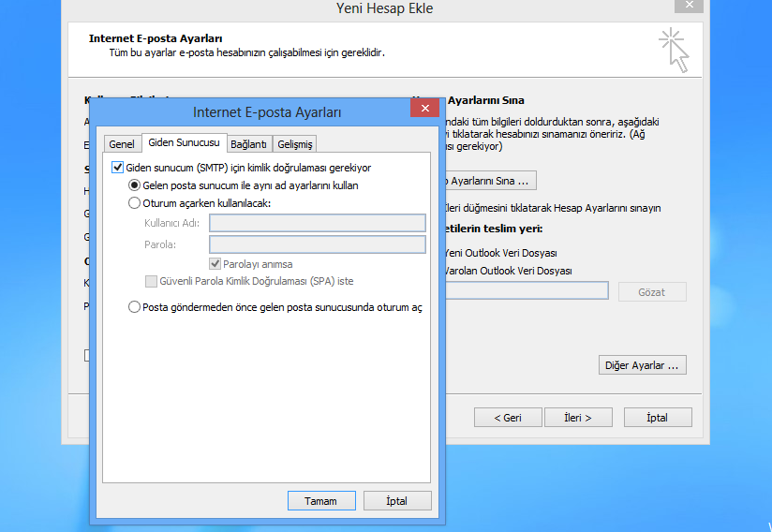Enable Güvenli Parola Kimlik Doğrulaması (SPA) checkbox
Image resolution: width=772 pixels, height=532 pixels.
click(151, 281)
